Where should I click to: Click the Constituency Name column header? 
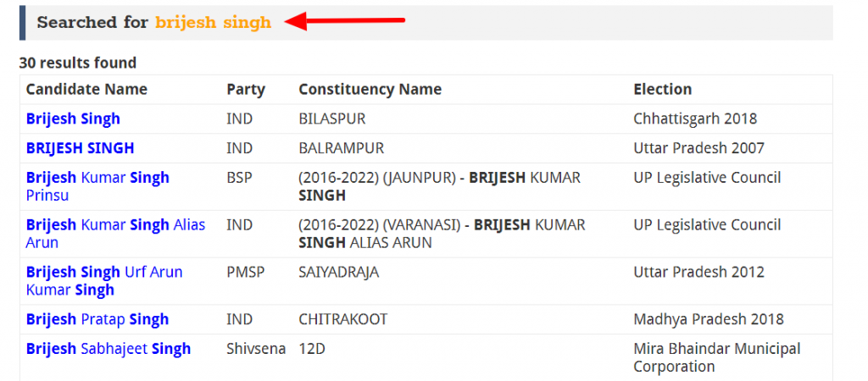370,89
